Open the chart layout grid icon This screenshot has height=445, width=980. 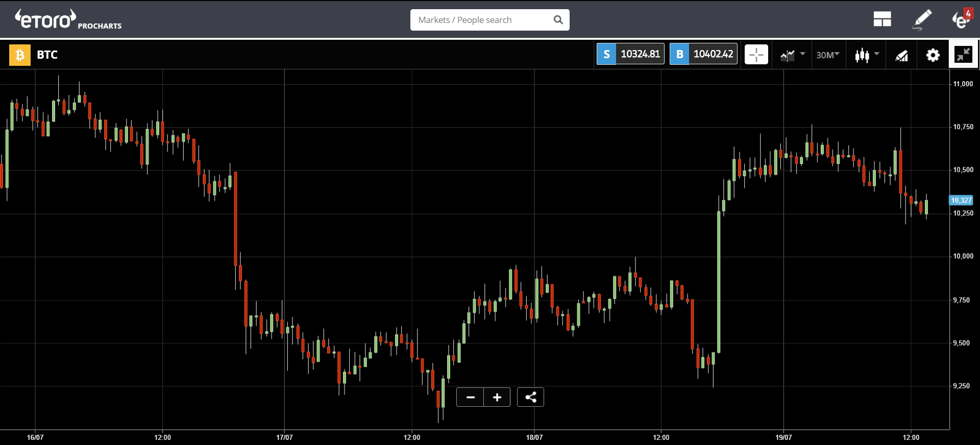pos(882,19)
